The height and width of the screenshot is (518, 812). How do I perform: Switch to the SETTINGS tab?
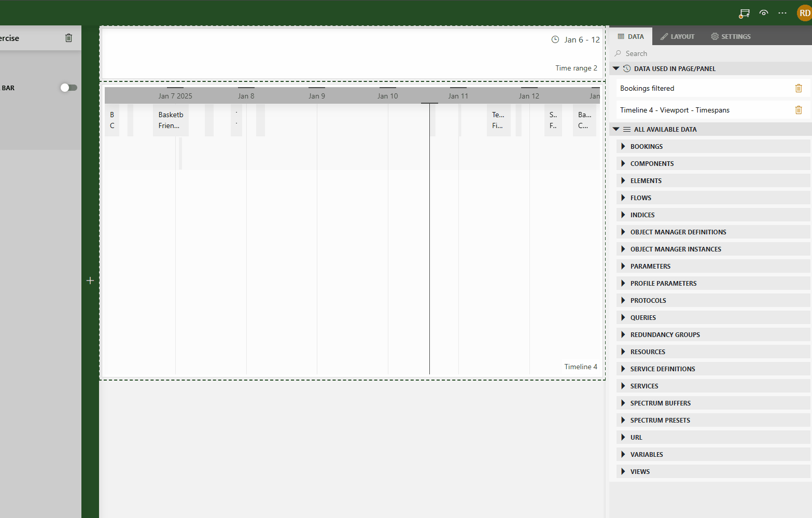[731, 36]
